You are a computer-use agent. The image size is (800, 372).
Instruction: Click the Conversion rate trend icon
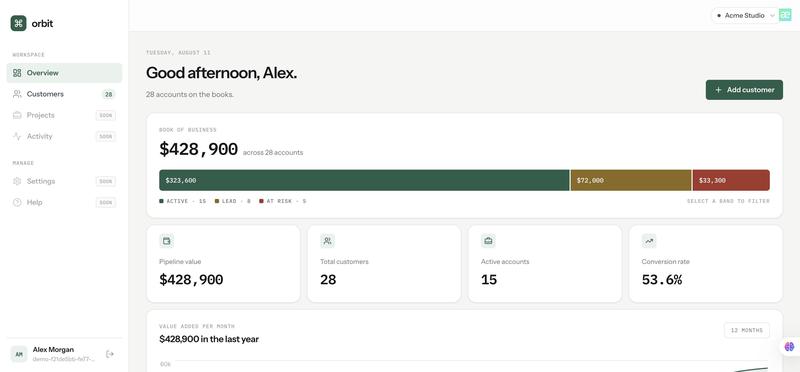pos(649,241)
